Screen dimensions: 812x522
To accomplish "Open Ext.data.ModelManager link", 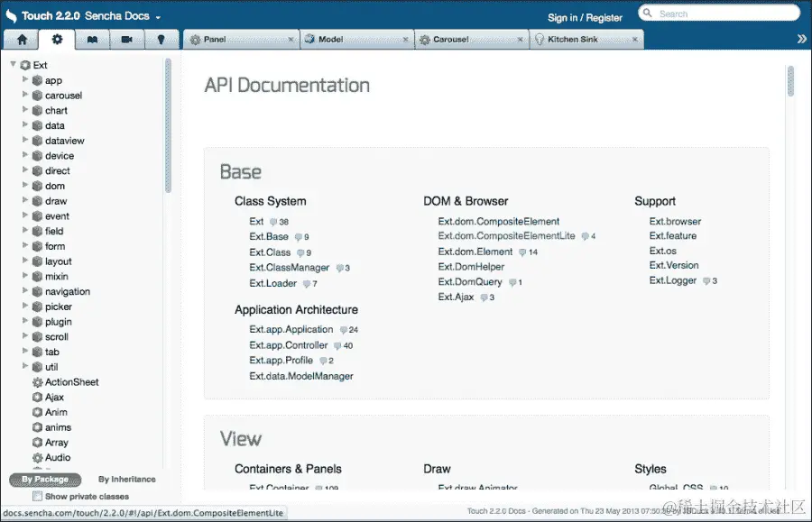I will (301, 376).
